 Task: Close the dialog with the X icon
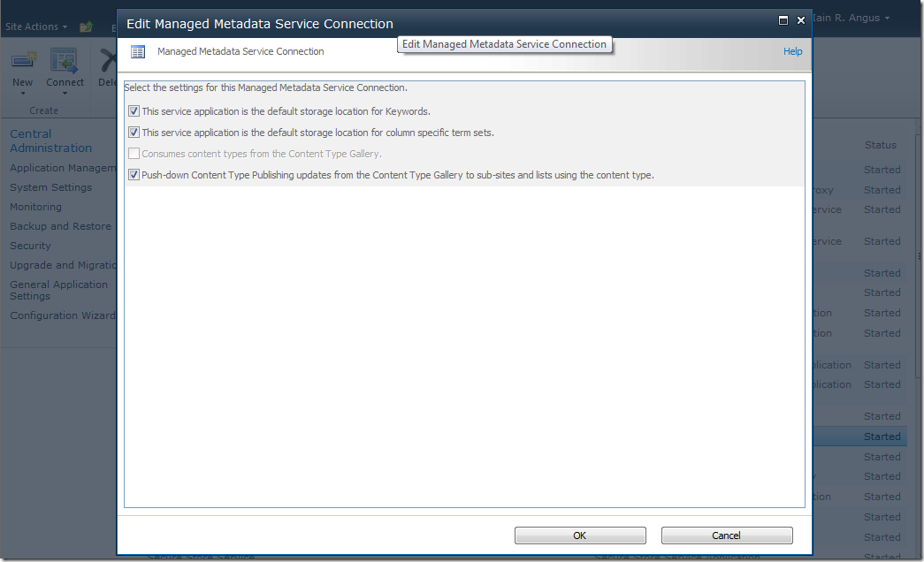801,20
